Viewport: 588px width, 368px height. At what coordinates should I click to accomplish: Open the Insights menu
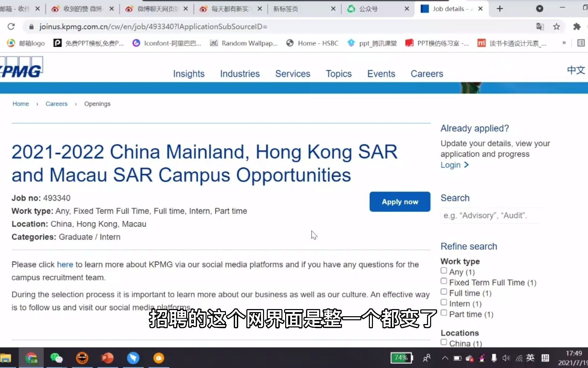(189, 74)
